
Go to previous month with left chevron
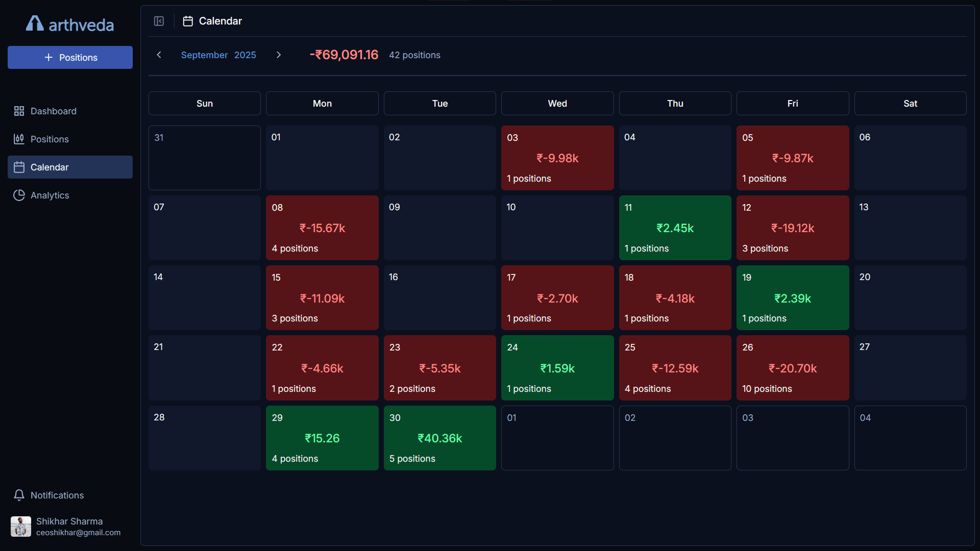point(159,55)
